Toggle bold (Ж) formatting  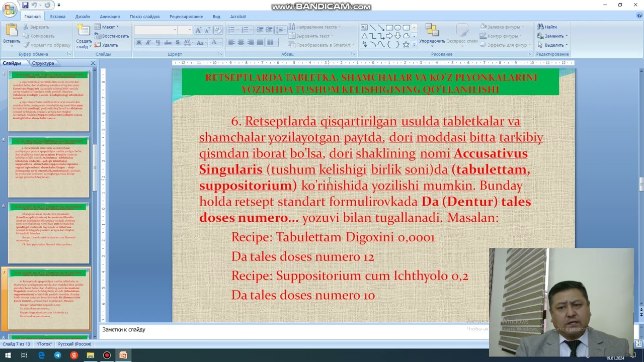tap(139, 43)
